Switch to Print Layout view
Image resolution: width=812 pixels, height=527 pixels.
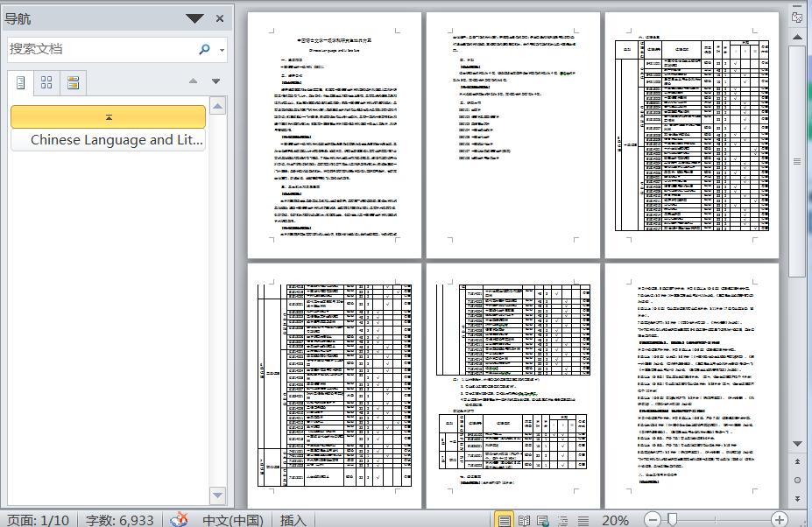tap(504, 520)
